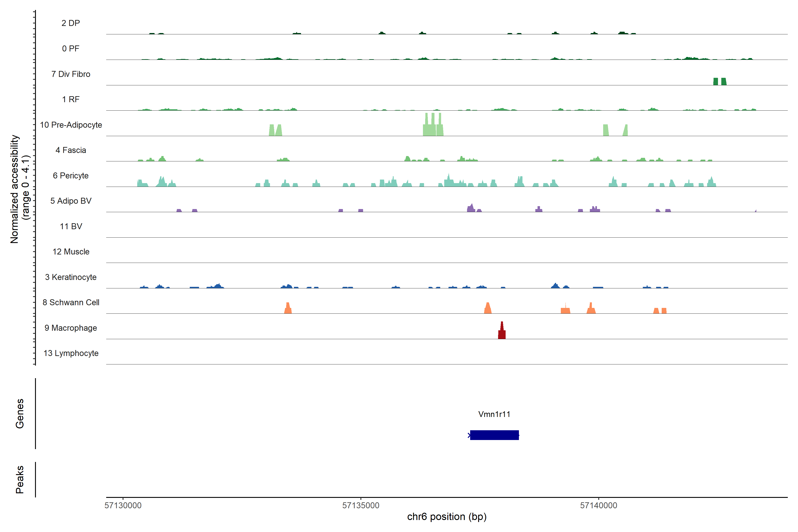This screenshot has height=532, width=798.
Task: Click the '5 Adipo BV' track label
Action: tap(71, 201)
